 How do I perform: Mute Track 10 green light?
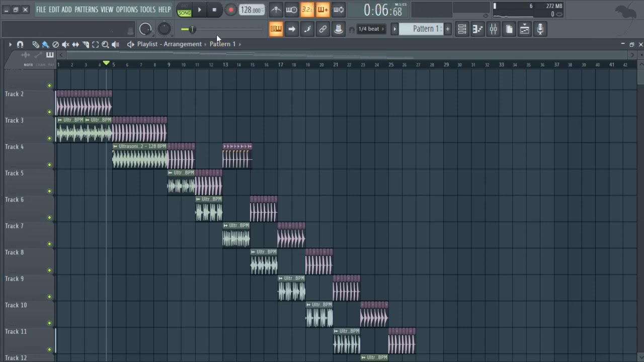coord(49,323)
